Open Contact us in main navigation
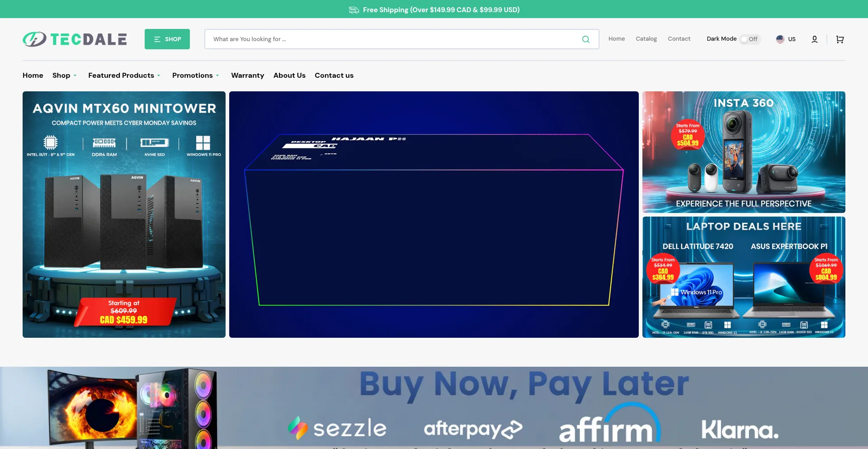The height and width of the screenshot is (449, 868). click(334, 76)
